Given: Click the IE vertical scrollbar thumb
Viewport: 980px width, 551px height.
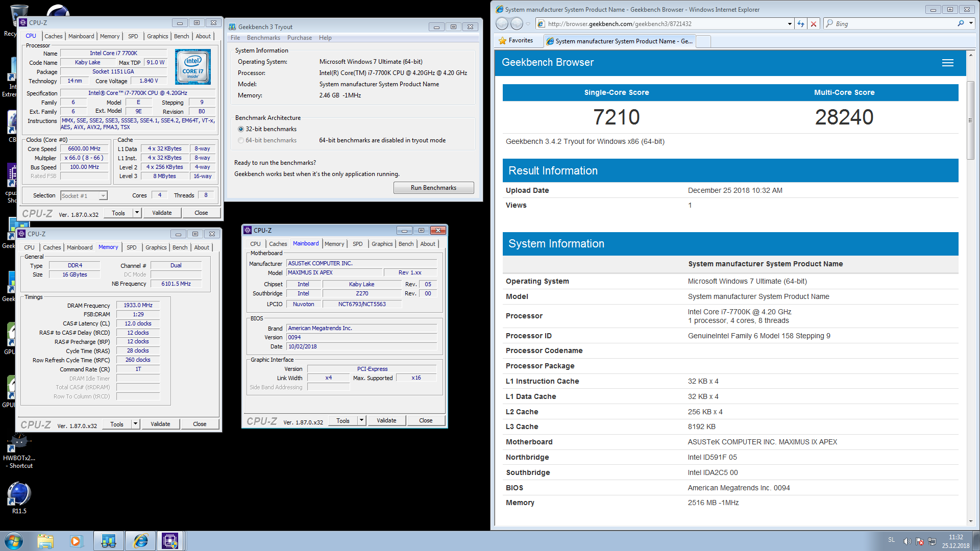Looking at the screenshot, I should (x=970, y=120).
